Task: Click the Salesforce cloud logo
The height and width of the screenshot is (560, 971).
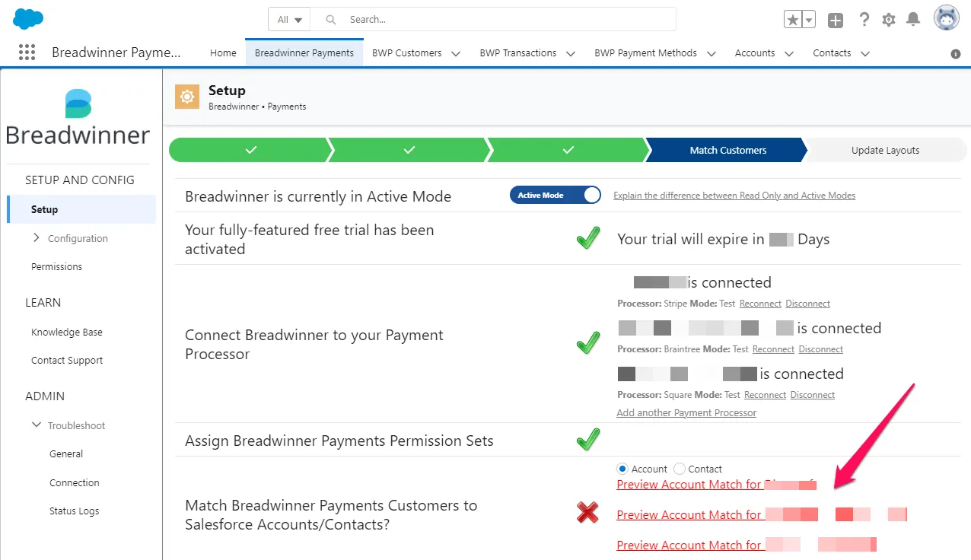Action: pyautogui.click(x=28, y=18)
